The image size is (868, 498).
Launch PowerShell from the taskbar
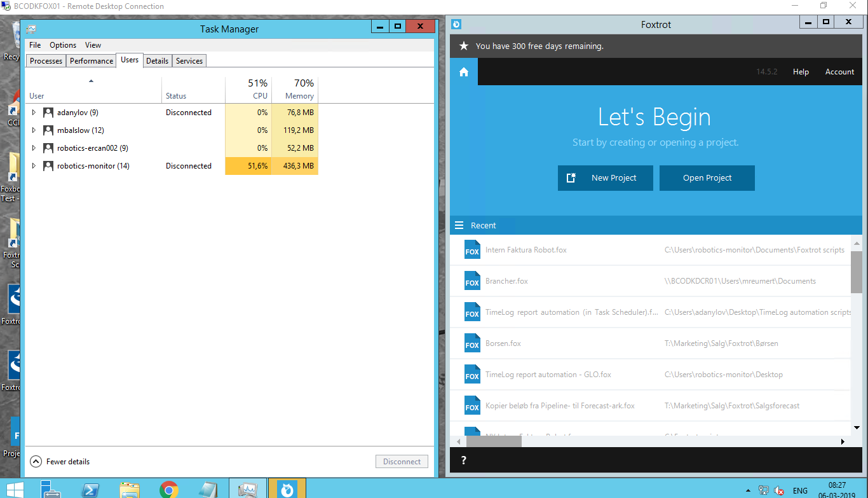click(91, 489)
